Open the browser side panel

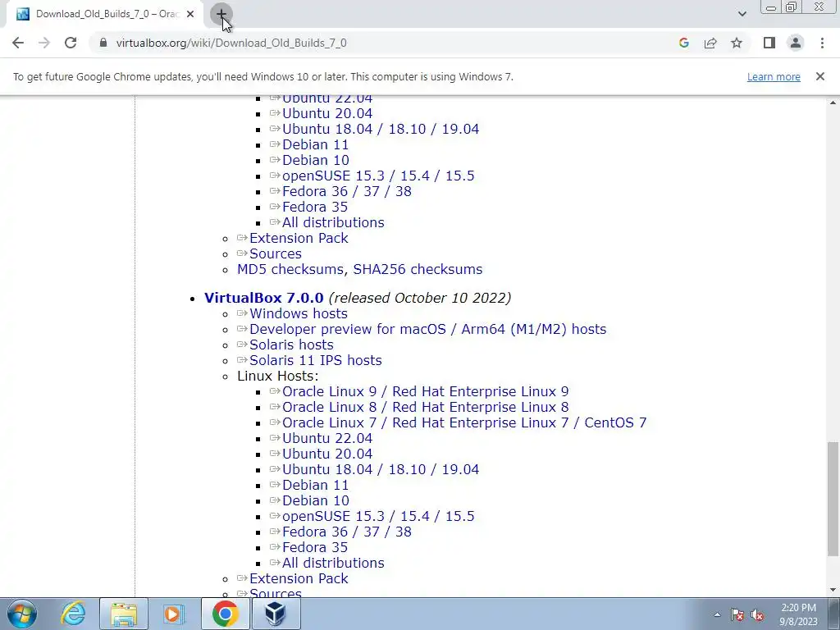(x=769, y=43)
